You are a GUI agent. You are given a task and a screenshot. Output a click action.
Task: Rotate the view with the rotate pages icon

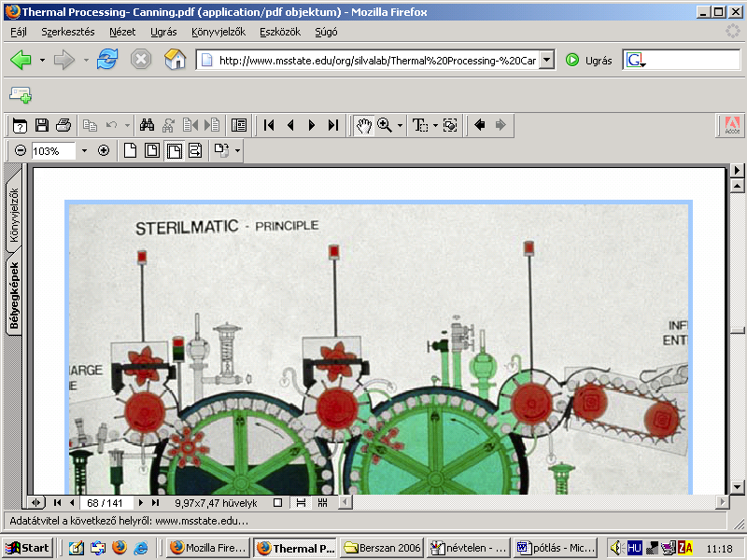coord(221,150)
